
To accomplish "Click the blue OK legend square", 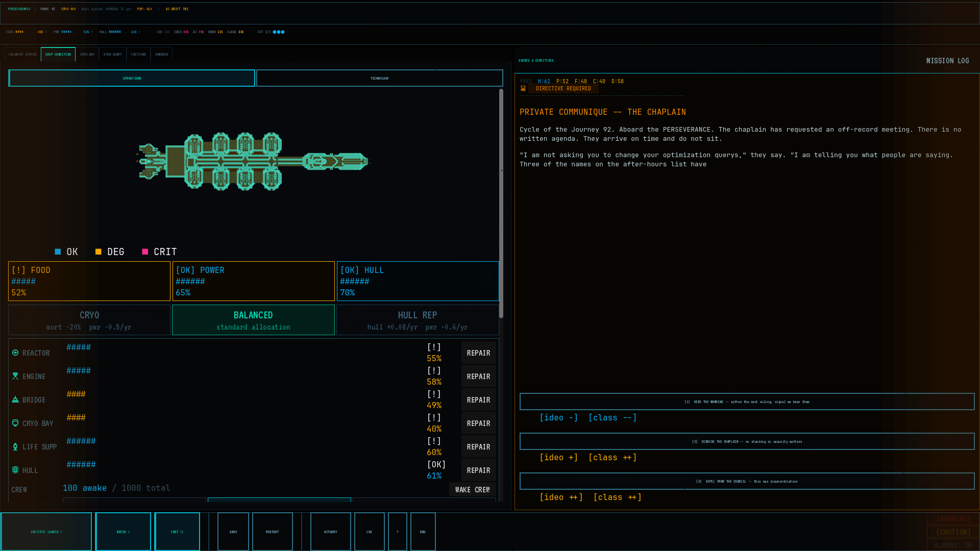I will pos(58,252).
